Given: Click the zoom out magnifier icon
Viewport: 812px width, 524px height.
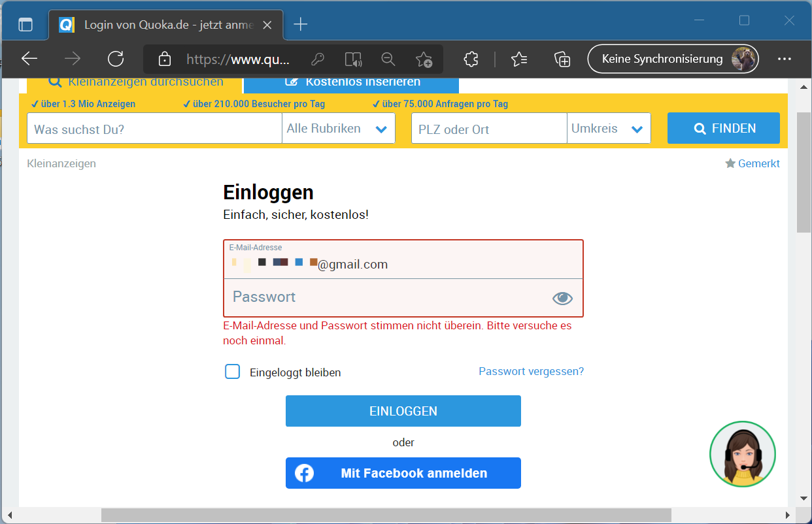Looking at the screenshot, I should pyautogui.click(x=388, y=59).
